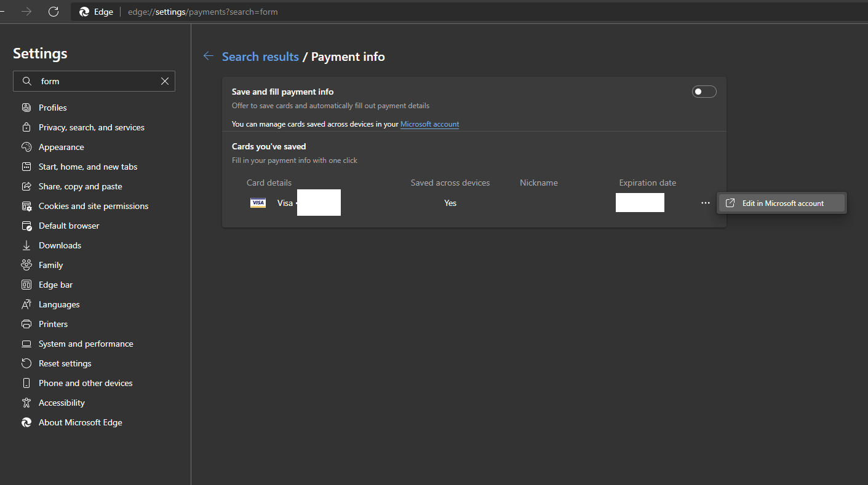868x485 pixels.
Task: Click the Family settings icon
Action: coord(26,264)
